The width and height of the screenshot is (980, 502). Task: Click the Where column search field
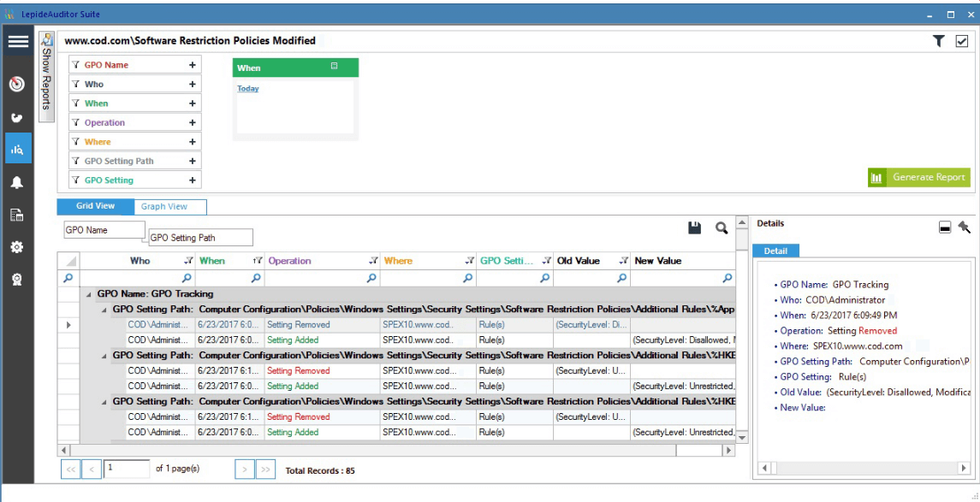[427, 279]
